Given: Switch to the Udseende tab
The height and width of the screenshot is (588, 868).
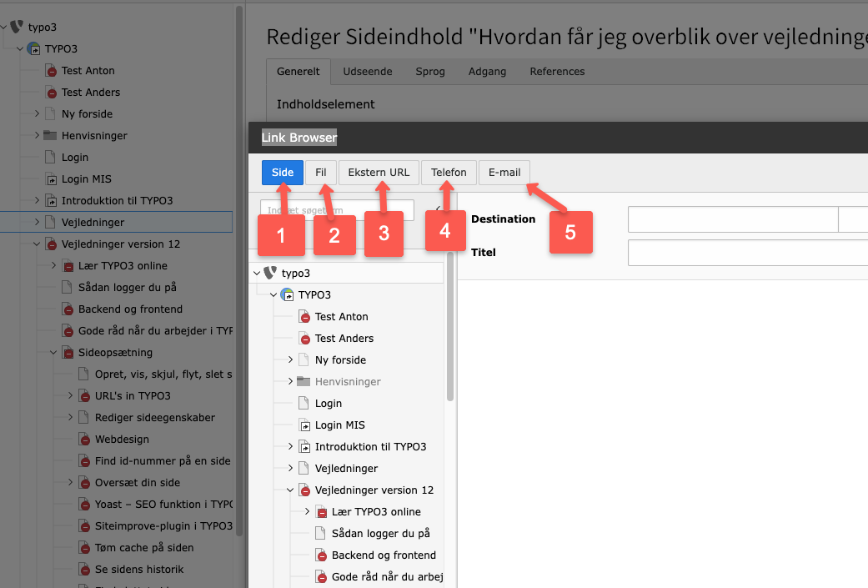Looking at the screenshot, I should [367, 72].
